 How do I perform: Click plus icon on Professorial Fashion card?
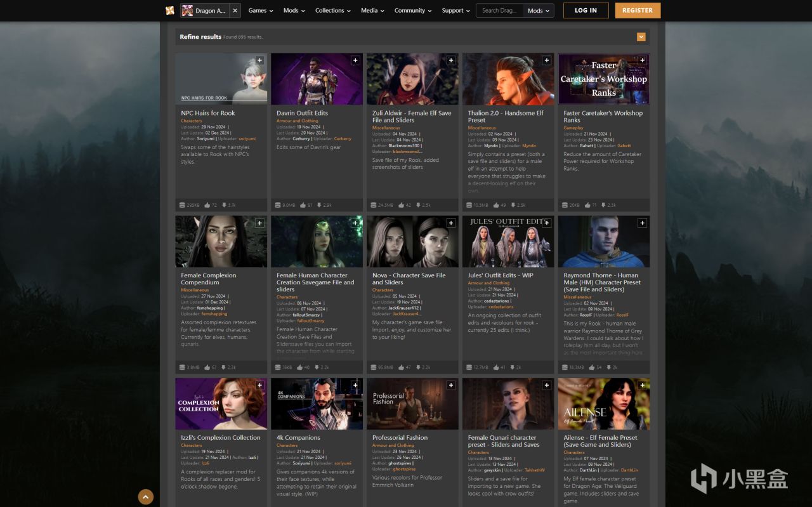(x=451, y=386)
